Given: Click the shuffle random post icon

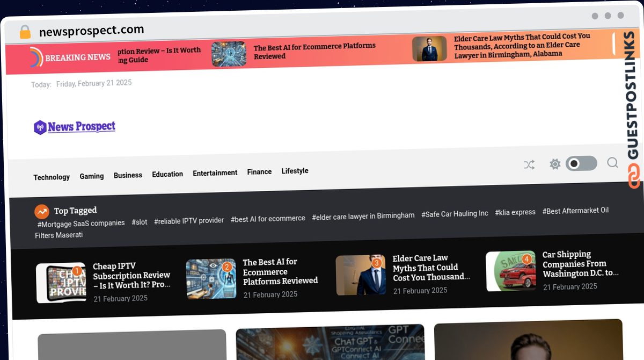Looking at the screenshot, I should (529, 165).
